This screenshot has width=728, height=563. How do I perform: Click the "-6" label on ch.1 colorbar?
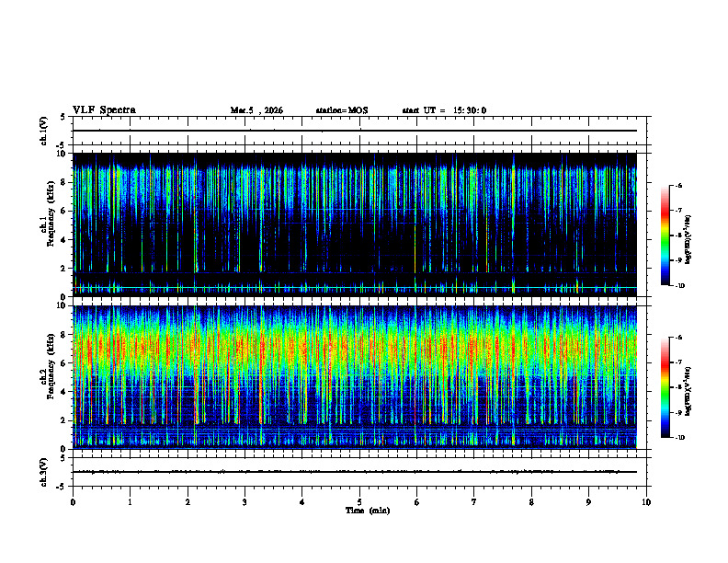678,185
